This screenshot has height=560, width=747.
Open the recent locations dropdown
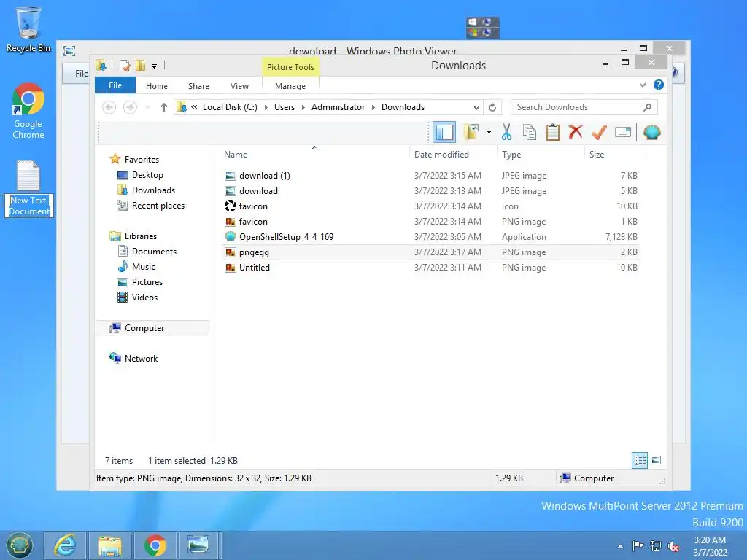(x=147, y=107)
